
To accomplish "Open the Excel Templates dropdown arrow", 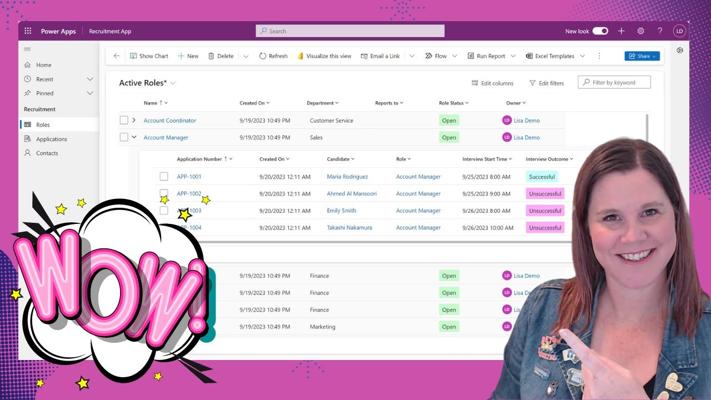I will (x=583, y=56).
